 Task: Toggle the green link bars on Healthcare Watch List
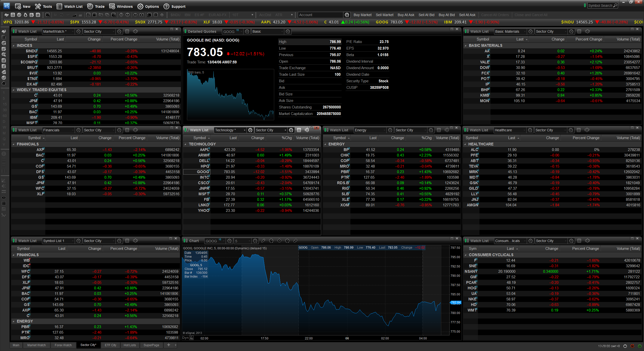[x=466, y=130]
